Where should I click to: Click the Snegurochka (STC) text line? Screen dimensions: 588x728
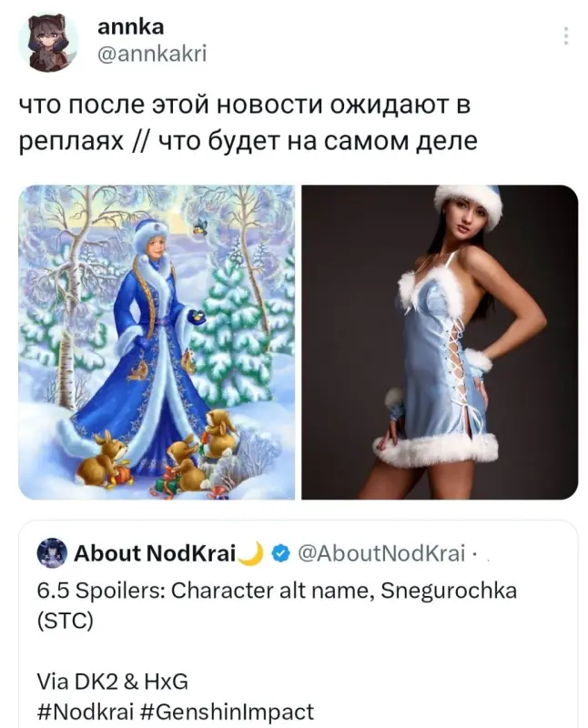tap(277, 605)
